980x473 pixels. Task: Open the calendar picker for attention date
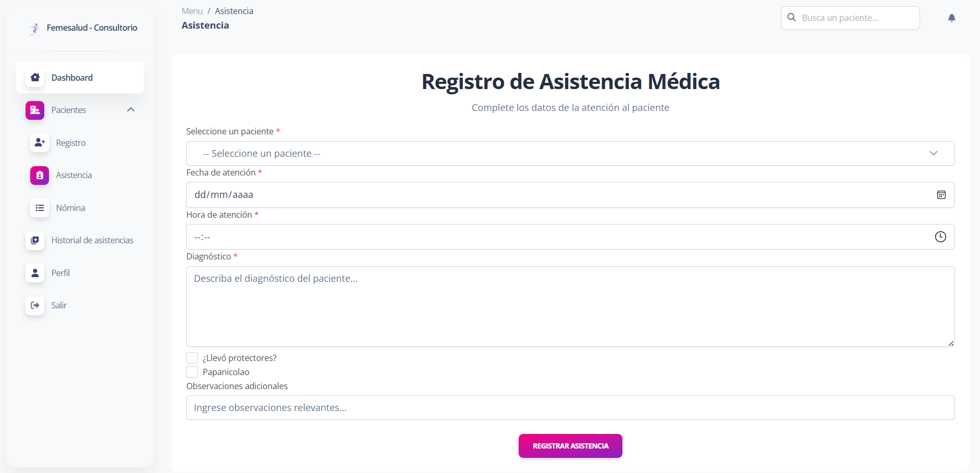point(941,195)
